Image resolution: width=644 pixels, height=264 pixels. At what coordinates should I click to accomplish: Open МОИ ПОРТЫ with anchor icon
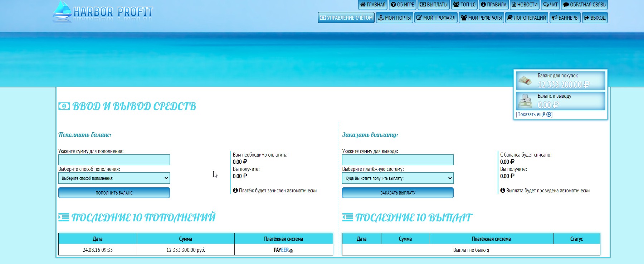coord(395,18)
